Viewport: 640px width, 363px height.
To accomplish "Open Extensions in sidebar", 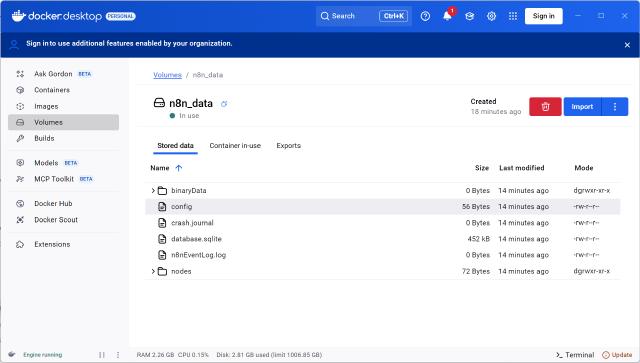I will 63,244.
